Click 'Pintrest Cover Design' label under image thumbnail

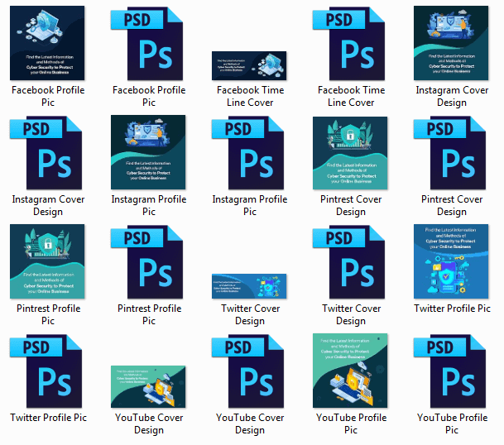point(351,205)
